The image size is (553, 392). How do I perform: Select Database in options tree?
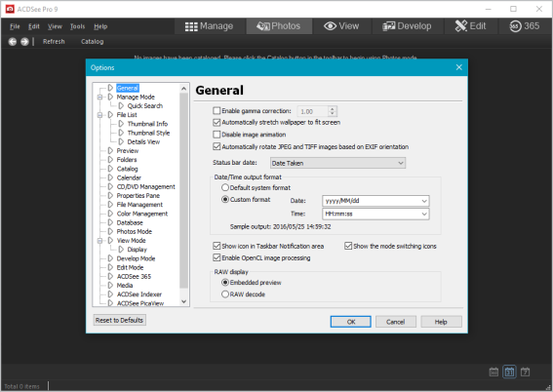(x=130, y=222)
